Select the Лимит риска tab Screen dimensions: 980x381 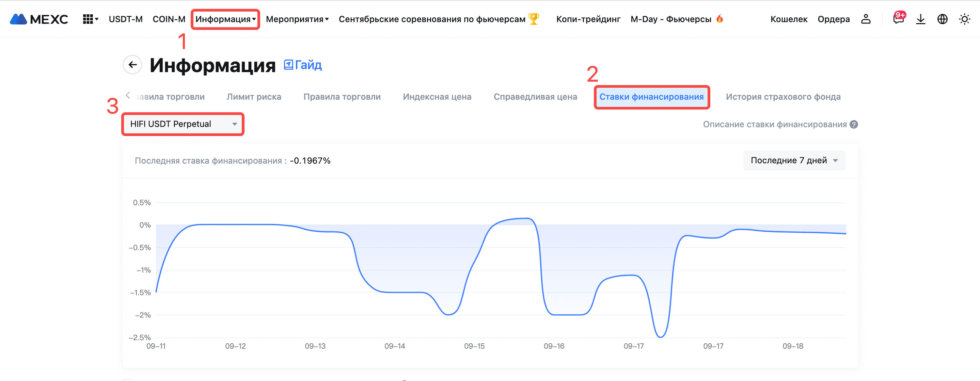(x=254, y=97)
